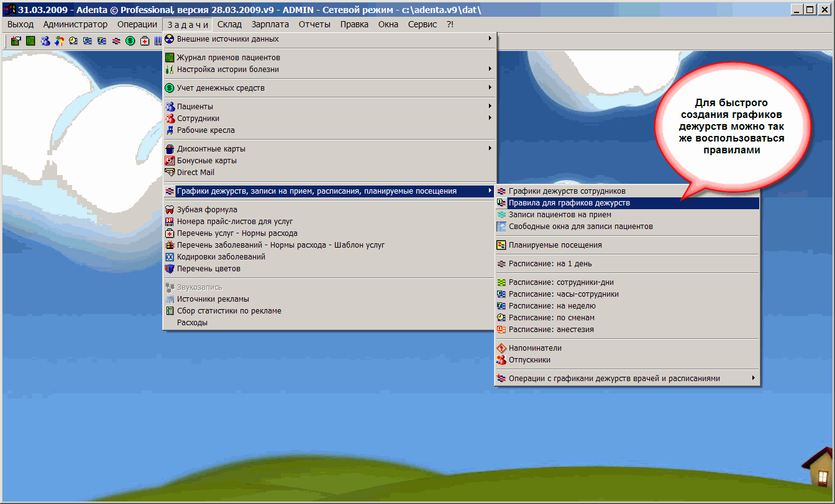
Task: Click the clock schedule toolbar icon
Action: pyautogui.click(x=73, y=41)
